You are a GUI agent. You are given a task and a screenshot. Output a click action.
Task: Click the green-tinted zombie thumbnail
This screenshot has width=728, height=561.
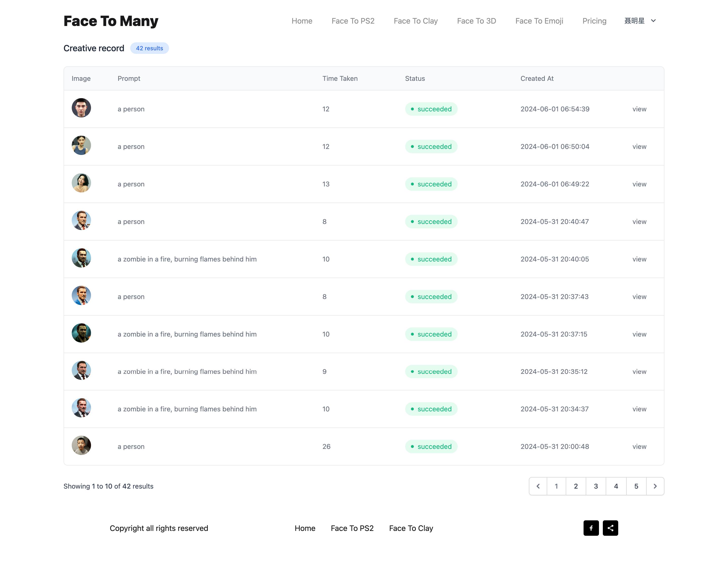coord(81,333)
